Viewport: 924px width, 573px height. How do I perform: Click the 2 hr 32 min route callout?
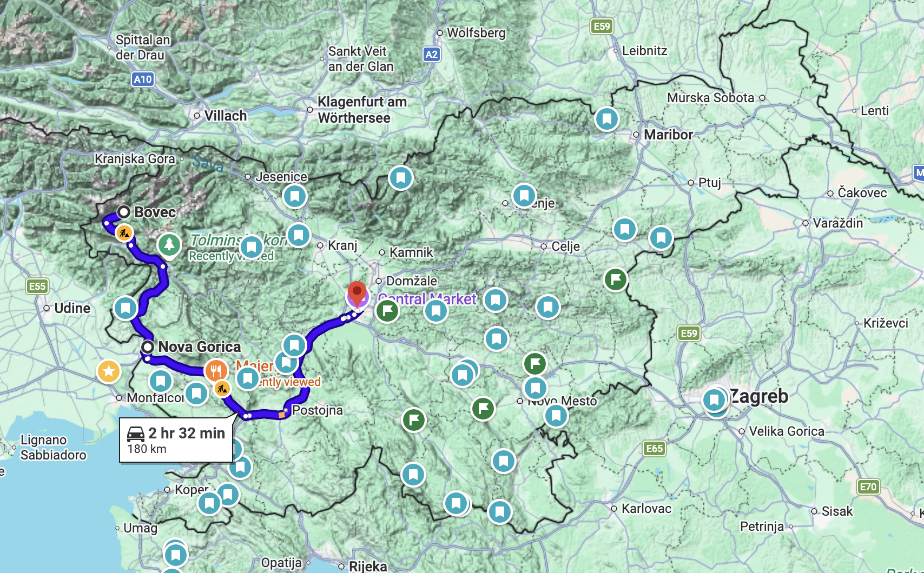click(x=176, y=440)
